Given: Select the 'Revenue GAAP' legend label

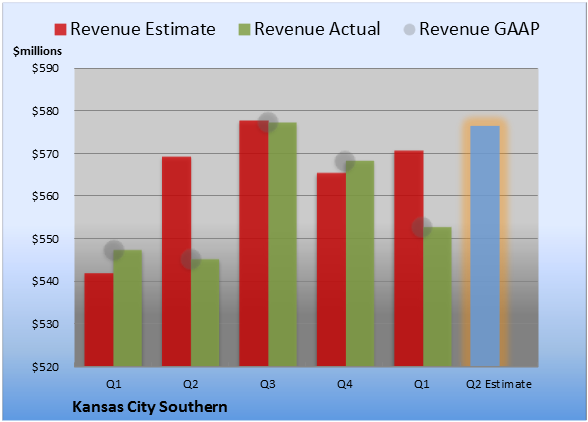Looking at the screenshot, I should tap(479, 29).
